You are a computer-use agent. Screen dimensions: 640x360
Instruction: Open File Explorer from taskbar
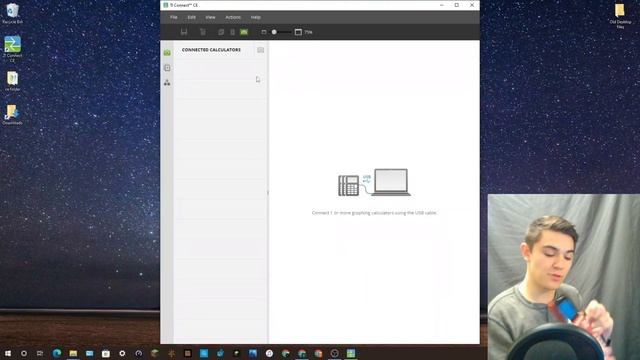pyautogui.click(x=73, y=353)
